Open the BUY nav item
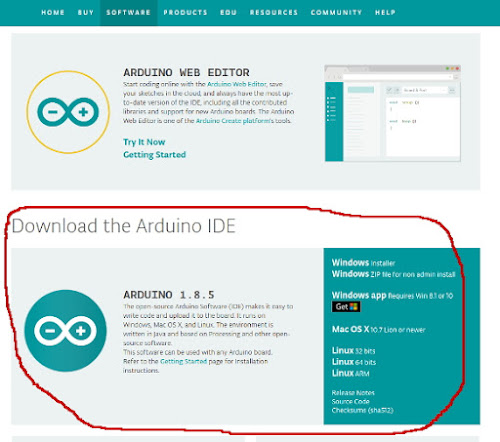 click(x=86, y=13)
